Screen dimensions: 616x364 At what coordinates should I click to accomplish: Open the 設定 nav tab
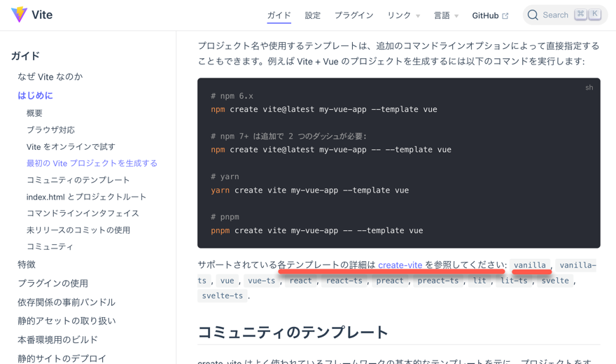pos(313,15)
